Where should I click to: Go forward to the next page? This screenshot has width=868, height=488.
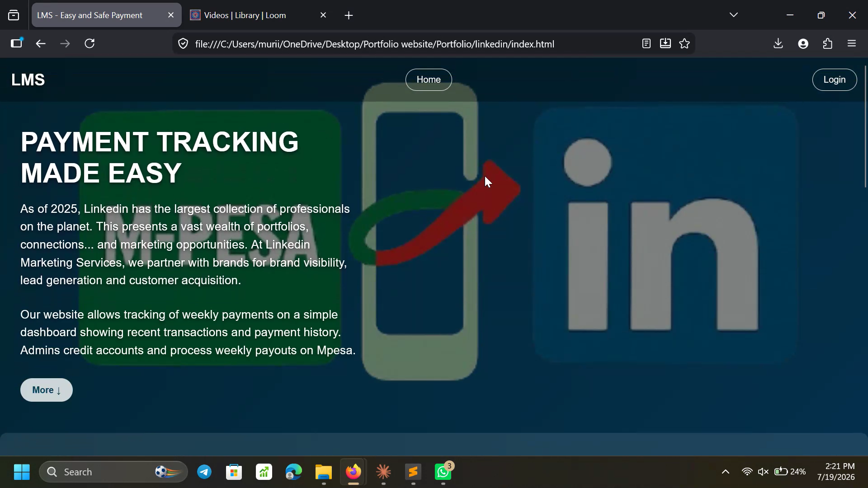coord(65,44)
